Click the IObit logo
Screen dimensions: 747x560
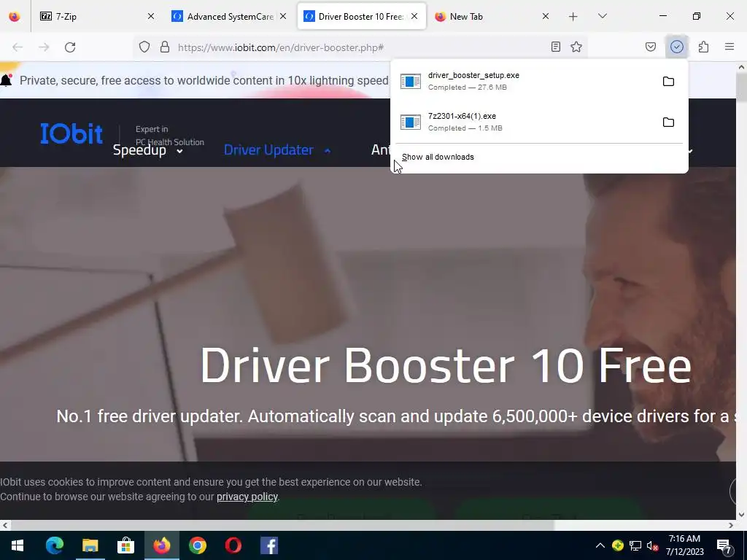[x=71, y=133]
